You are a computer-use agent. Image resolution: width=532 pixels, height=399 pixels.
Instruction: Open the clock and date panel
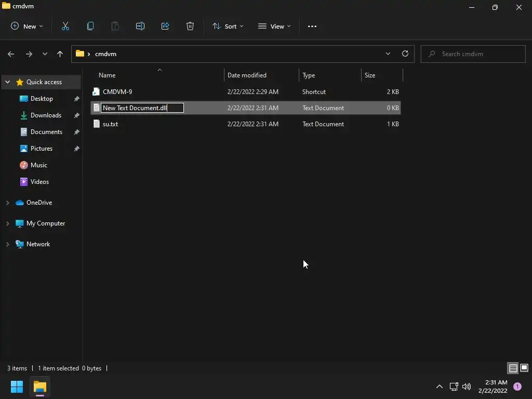pos(493,387)
